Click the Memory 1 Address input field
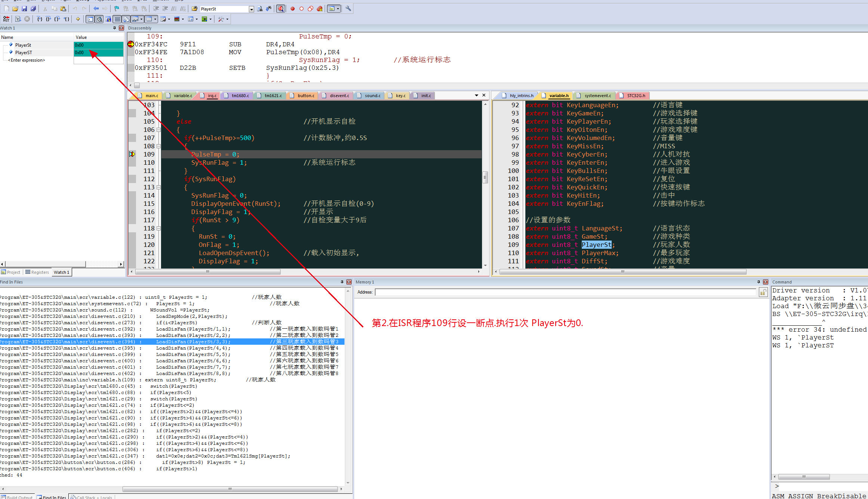The width and height of the screenshot is (868, 499). 566,292
